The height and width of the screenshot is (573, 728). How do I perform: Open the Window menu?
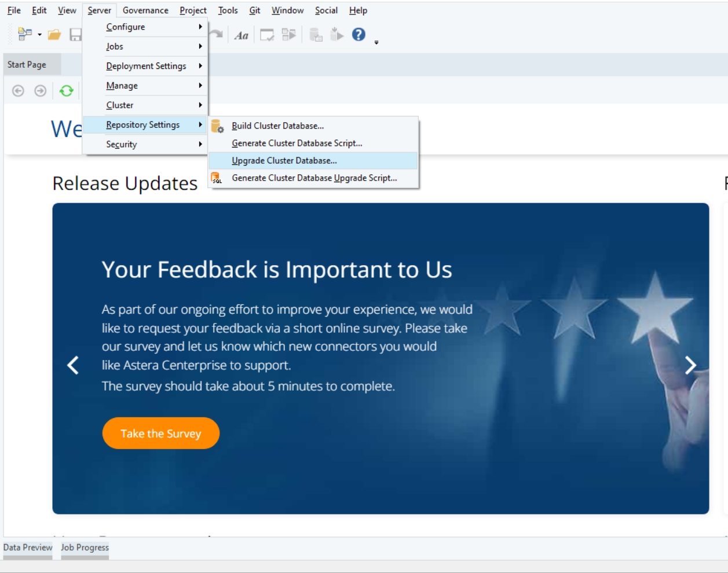(x=288, y=10)
